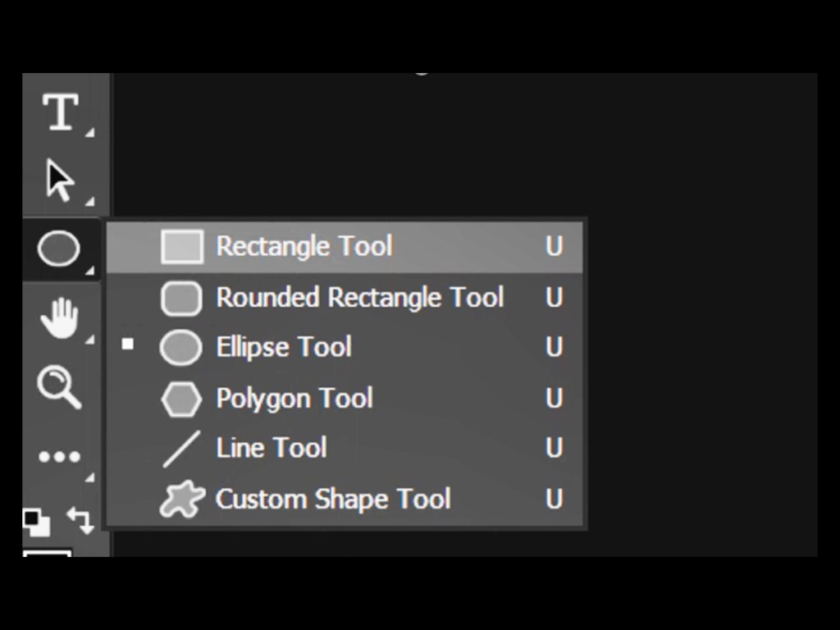
Task: Select the Zoom magnifier tool
Action: (x=59, y=386)
